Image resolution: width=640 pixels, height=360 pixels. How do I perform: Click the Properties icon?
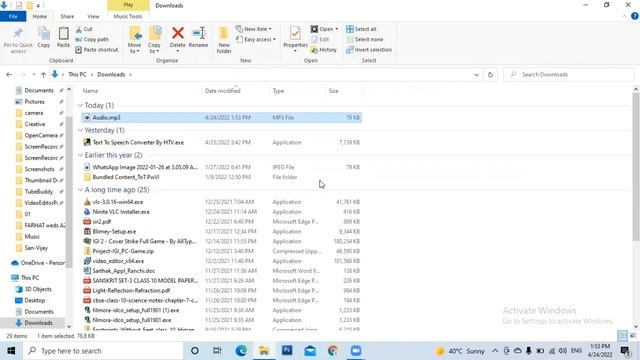point(295,33)
